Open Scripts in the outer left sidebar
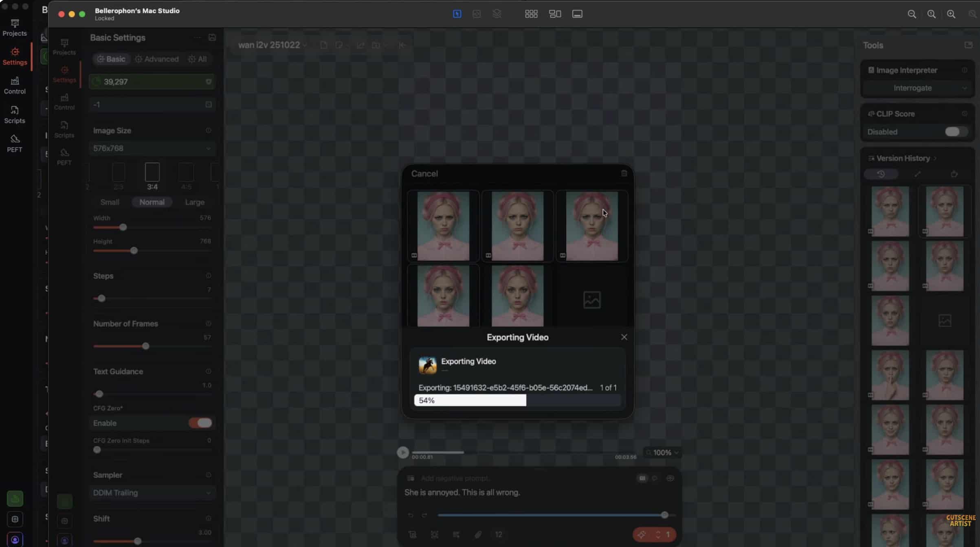Image resolution: width=980 pixels, height=547 pixels. pyautogui.click(x=15, y=115)
